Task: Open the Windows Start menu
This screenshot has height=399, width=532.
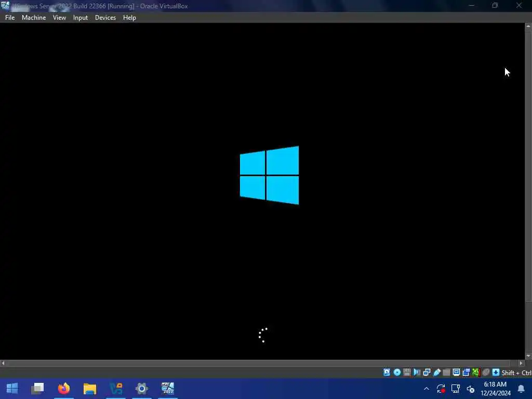Action: [x=12, y=389]
